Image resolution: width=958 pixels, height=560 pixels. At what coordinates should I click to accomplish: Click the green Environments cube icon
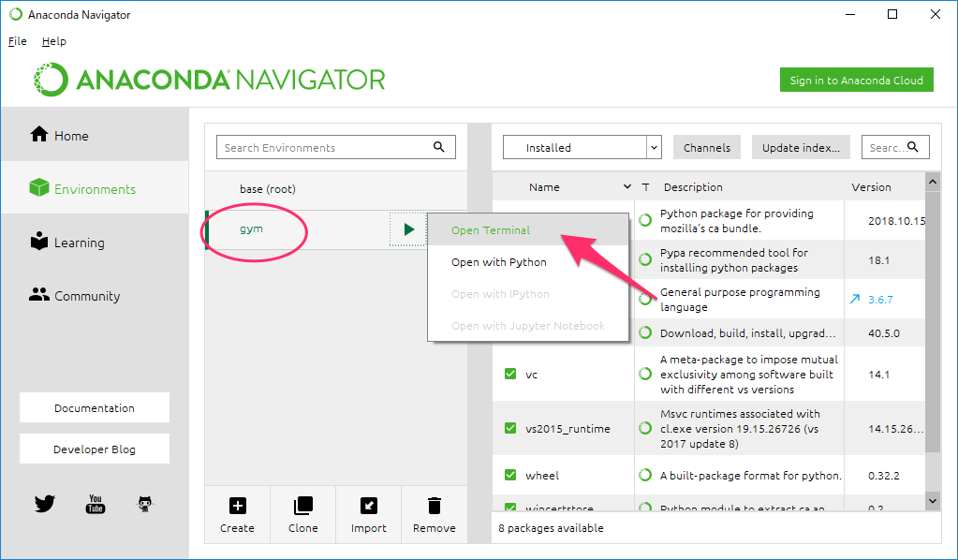pos(39,188)
